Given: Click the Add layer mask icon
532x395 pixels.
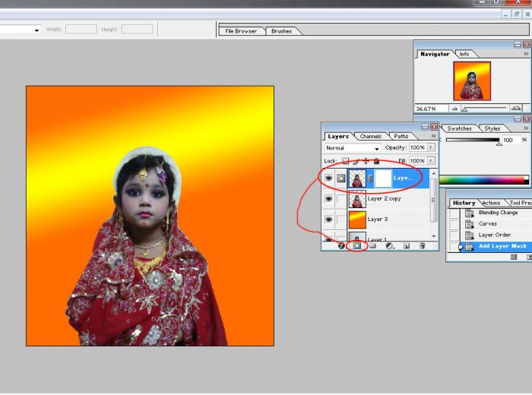Looking at the screenshot, I should point(357,246).
